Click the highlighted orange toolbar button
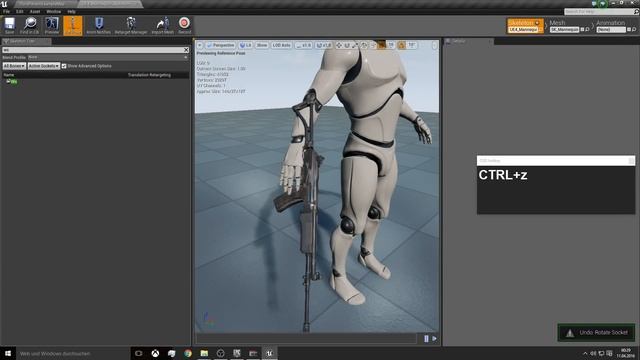640x360 pixels. (x=73, y=25)
